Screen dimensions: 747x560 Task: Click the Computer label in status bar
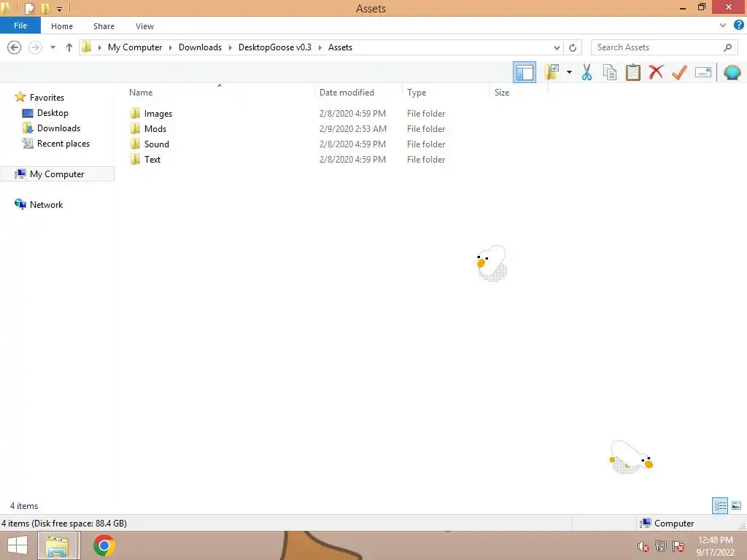pos(673,523)
